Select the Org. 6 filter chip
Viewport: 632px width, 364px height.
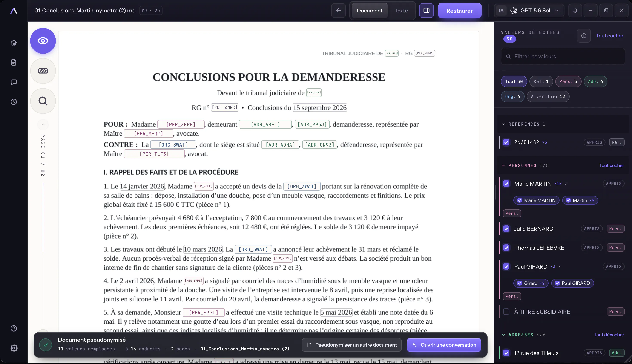coord(512,96)
